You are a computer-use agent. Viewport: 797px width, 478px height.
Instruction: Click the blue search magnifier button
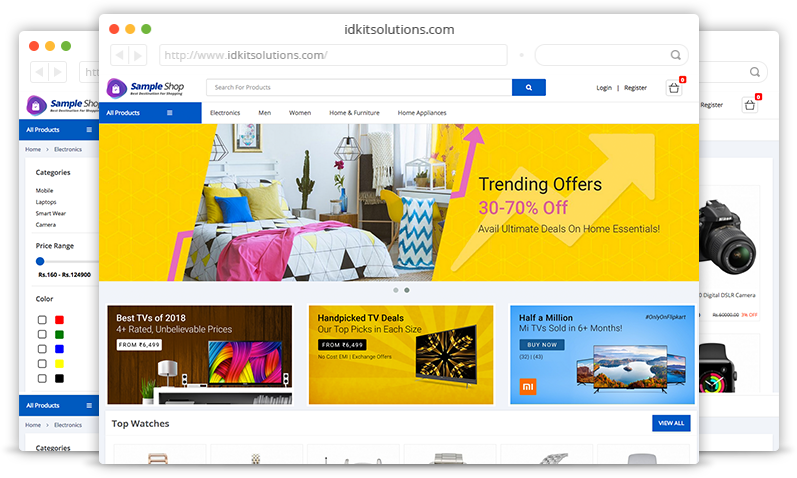click(529, 87)
